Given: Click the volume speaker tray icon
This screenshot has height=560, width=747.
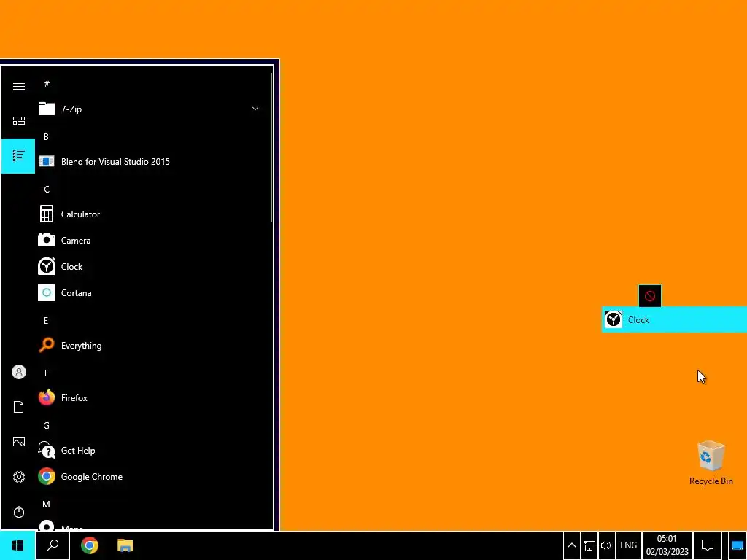Looking at the screenshot, I should point(605,545).
